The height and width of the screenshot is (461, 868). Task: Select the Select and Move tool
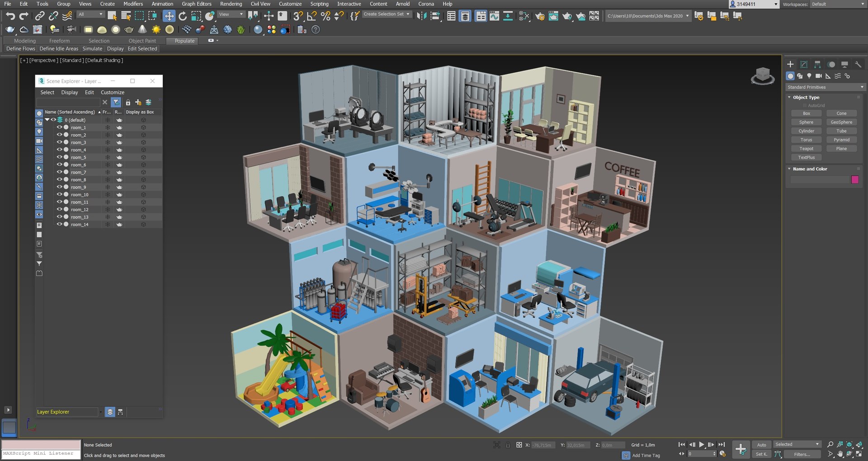169,16
